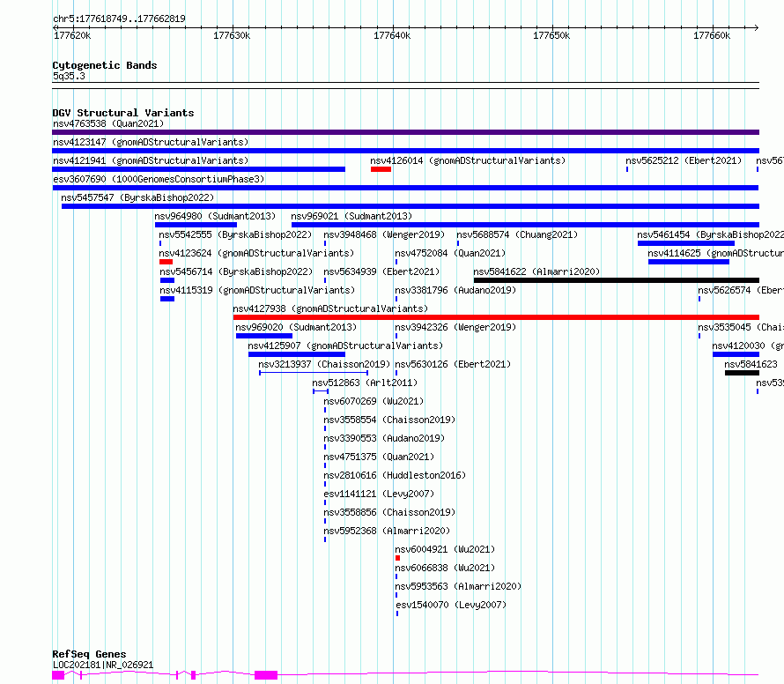The width and height of the screenshot is (784, 684).
Task: Select the red nsv4126014 variant bar
Action: point(381,169)
